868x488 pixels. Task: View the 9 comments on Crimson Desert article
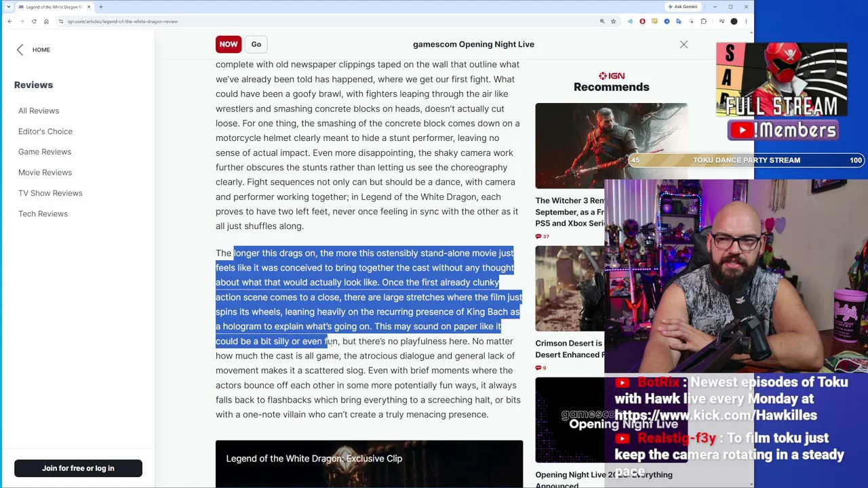[x=540, y=368]
